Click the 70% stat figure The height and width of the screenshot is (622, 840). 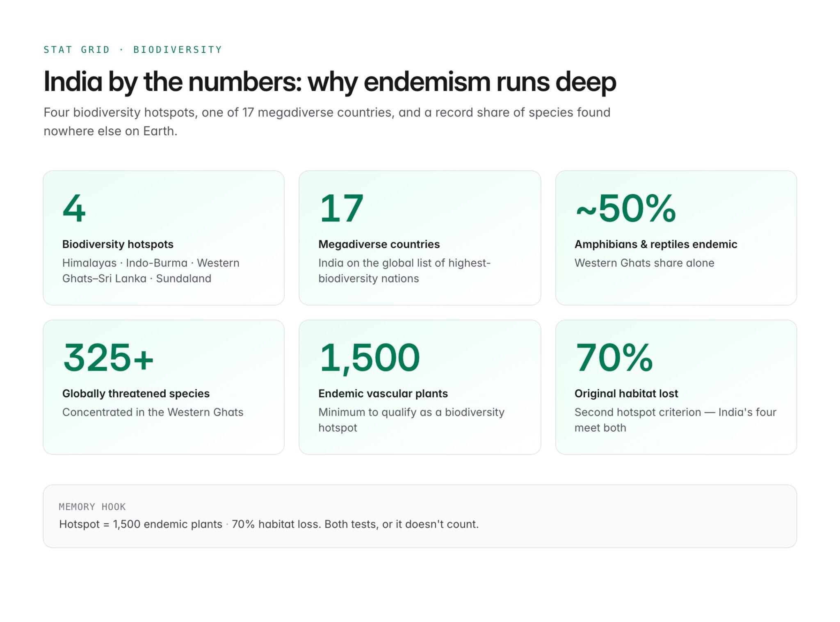click(614, 358)
